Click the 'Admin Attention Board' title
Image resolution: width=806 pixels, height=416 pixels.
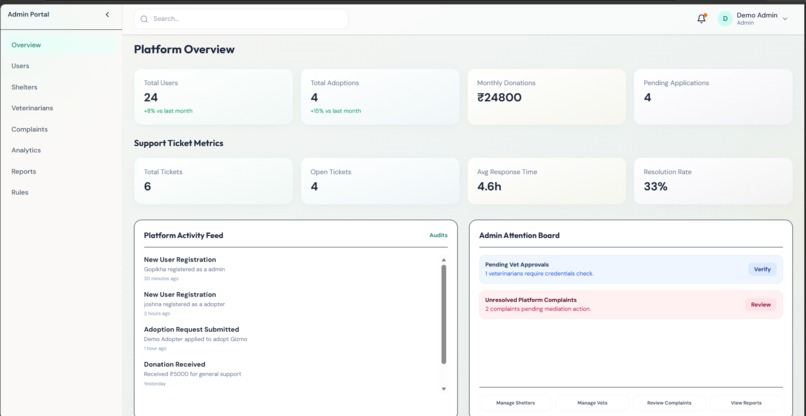(x=519, y=236)
